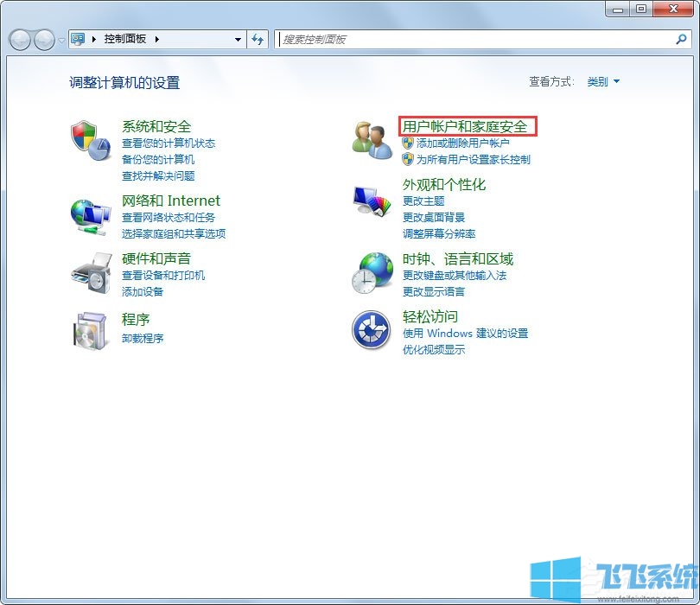Image resolution: width=700 pixels, height=605 pixels.
Task: Open 程序 via the package icon
Action: click(x=90, y=332)
